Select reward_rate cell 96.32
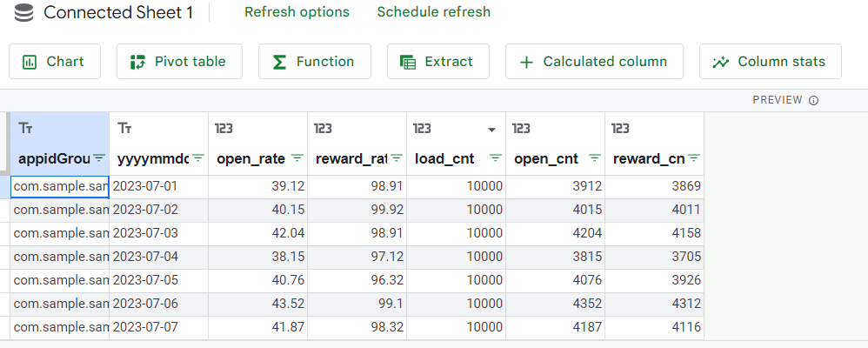The width and height of the screenshot is (868, 348). 357,281
